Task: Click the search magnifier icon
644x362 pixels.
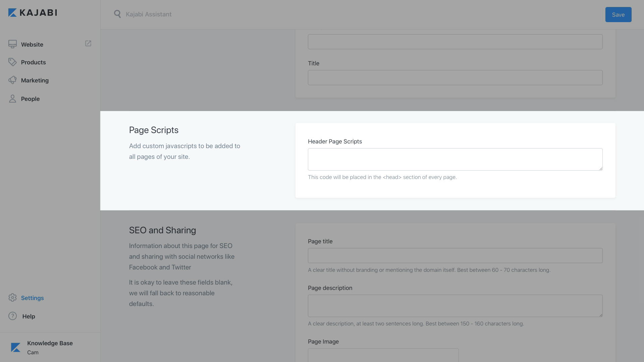Action: (x=117, y=14)
